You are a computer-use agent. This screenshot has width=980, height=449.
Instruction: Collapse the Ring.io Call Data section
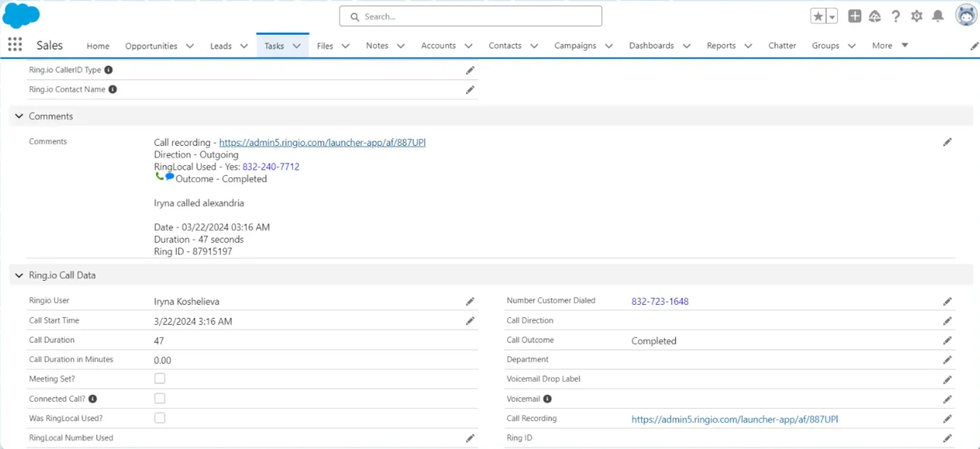point(19,275)
